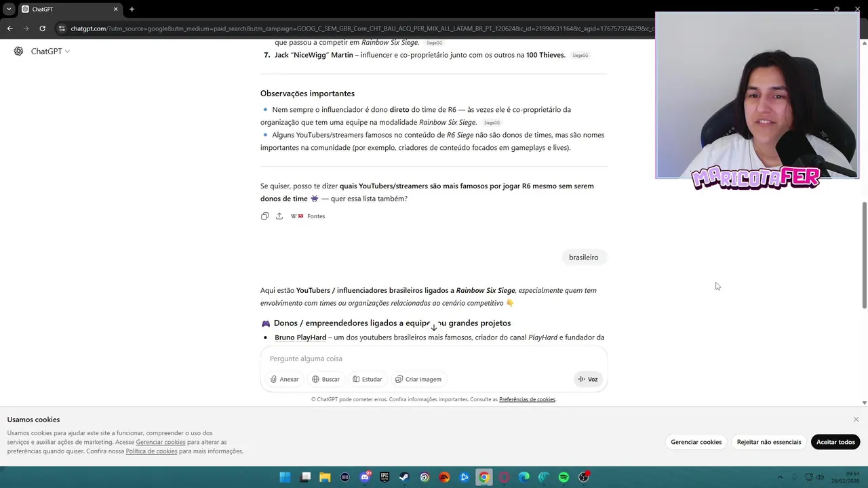
Task: Focus the 'Pergunte alguma coisa' input field
Action: coord(434,359)
